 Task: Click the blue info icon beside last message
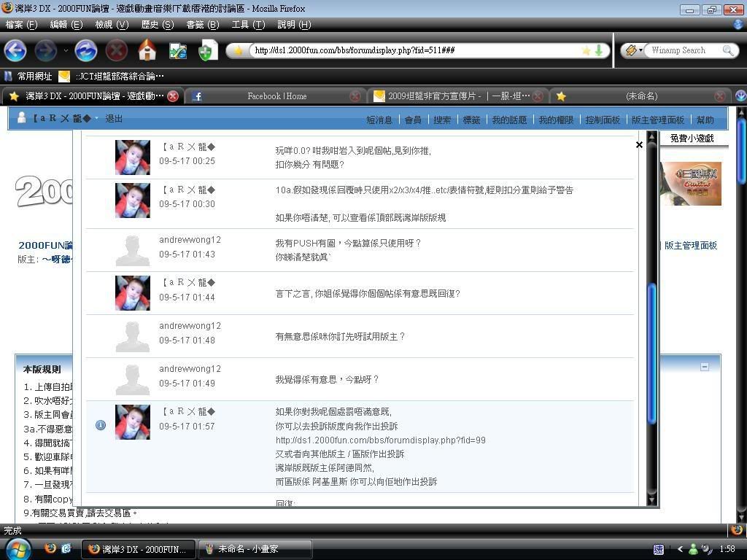point(101,425)
